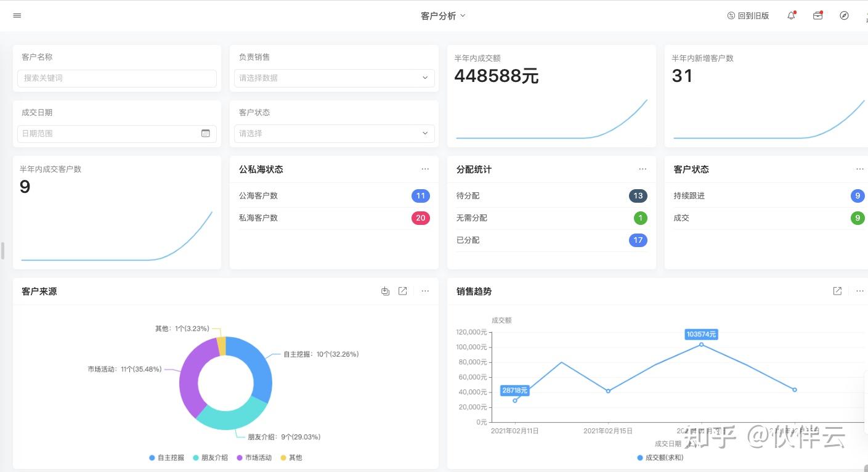Download the 客户来源 chart data
The width and height of the screenshot is (868, 472).
pyautogui.click(x=385, y=291)
